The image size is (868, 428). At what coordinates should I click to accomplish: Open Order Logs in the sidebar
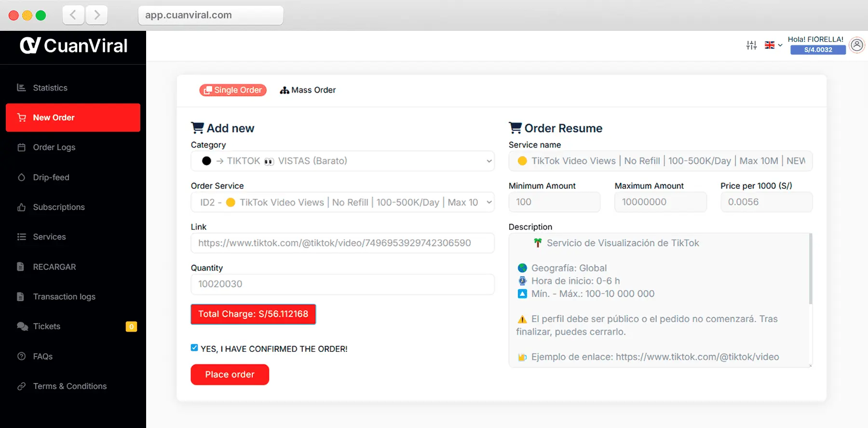(73, 147)
